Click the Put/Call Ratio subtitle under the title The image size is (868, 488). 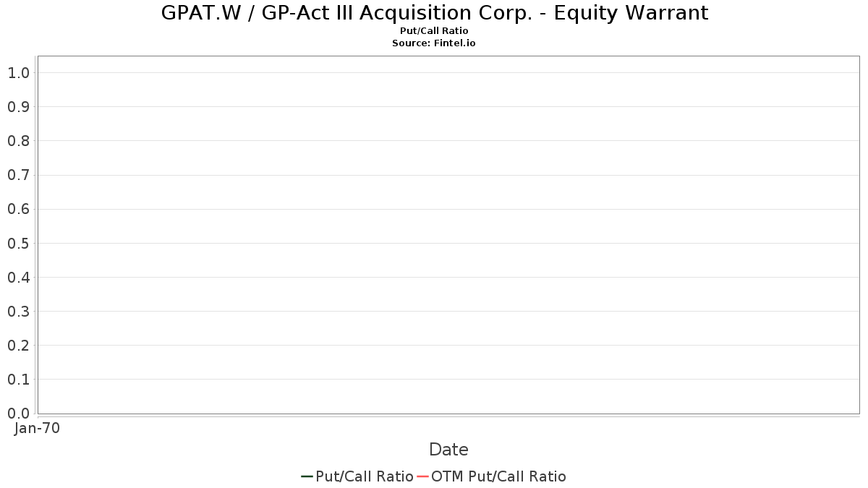coord(434,31)
